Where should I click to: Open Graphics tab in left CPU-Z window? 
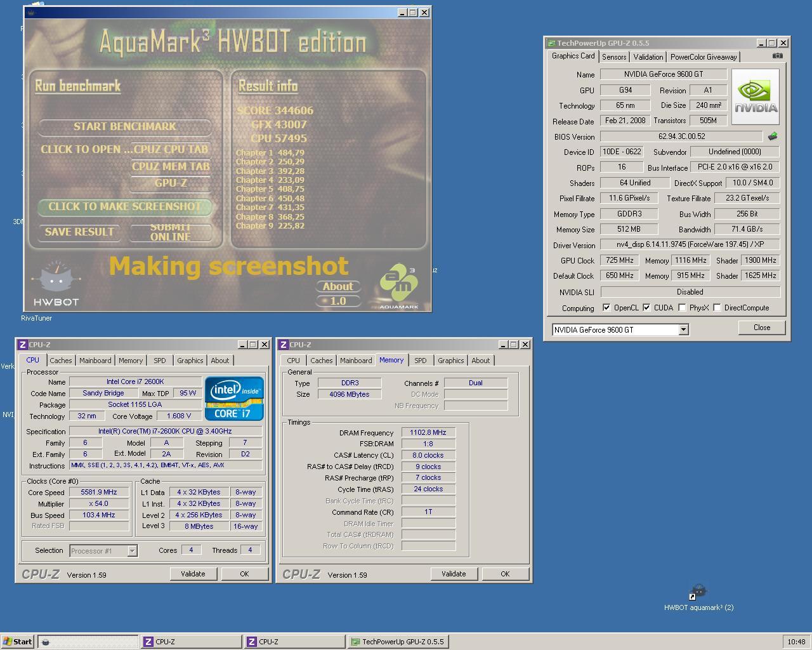point(190,361)
